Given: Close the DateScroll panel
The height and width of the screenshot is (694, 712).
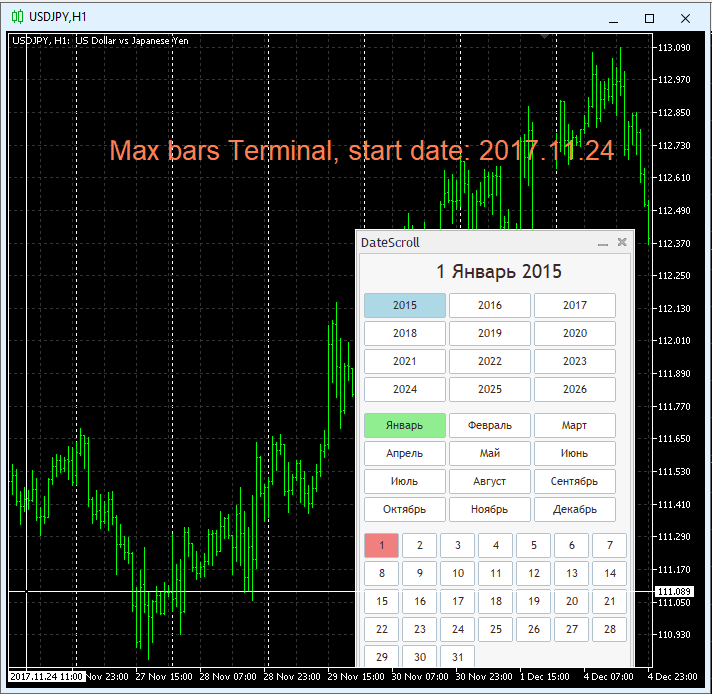Looking at the screenshot, I should coord(622,242).
